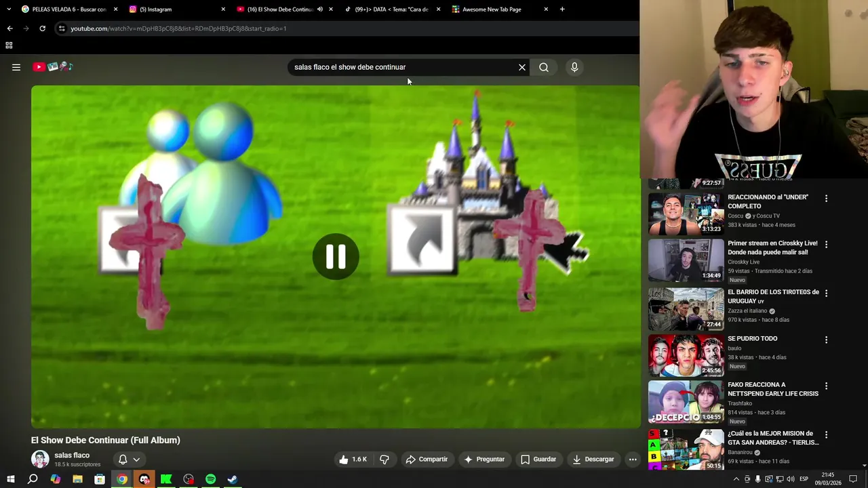Open the apps grid in bookmarks bar
Viewport: 868px width, 488px height.
coord(9,45)
